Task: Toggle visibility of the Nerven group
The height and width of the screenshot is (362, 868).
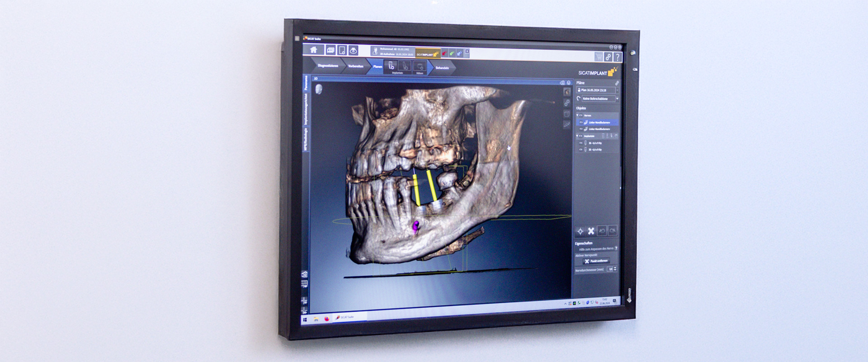Action: (581, 115)
